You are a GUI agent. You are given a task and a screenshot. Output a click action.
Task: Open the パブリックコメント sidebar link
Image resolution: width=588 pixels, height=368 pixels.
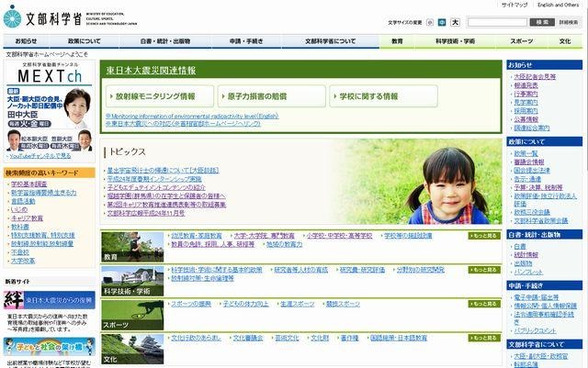(535, 331)
